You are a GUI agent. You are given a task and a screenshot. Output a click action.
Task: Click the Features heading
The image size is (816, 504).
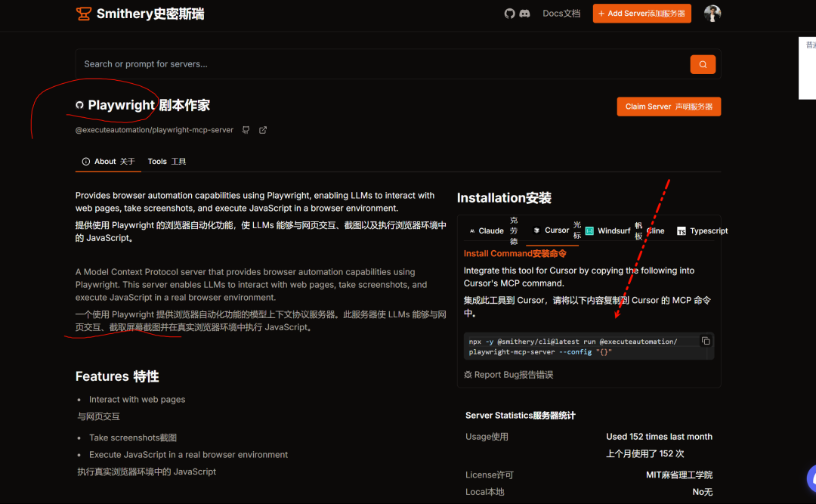coord(117,376)
